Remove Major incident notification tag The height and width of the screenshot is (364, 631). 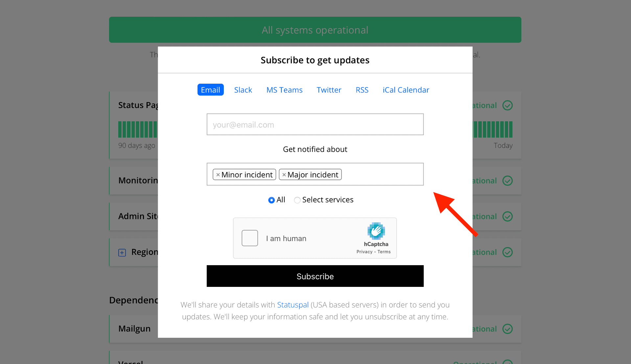283,174
